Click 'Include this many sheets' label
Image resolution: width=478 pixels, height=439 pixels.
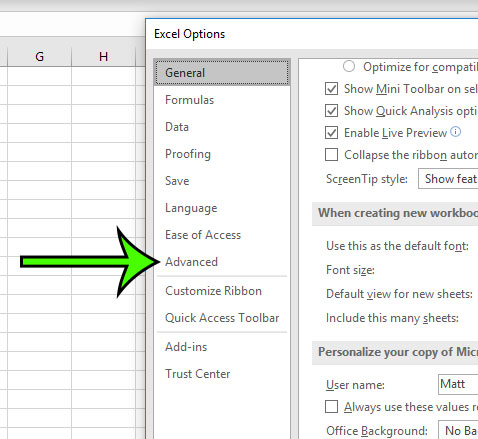point(392,318)
